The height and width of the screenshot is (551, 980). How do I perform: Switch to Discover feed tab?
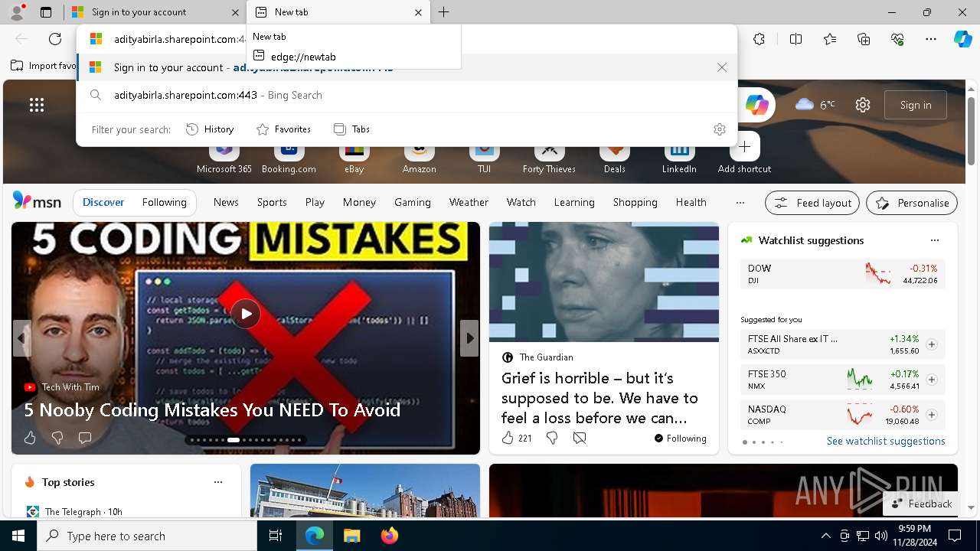tap(103, 202)
